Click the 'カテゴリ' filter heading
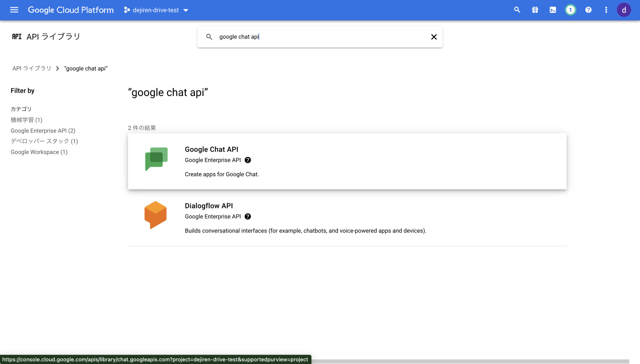 [21, 109]
